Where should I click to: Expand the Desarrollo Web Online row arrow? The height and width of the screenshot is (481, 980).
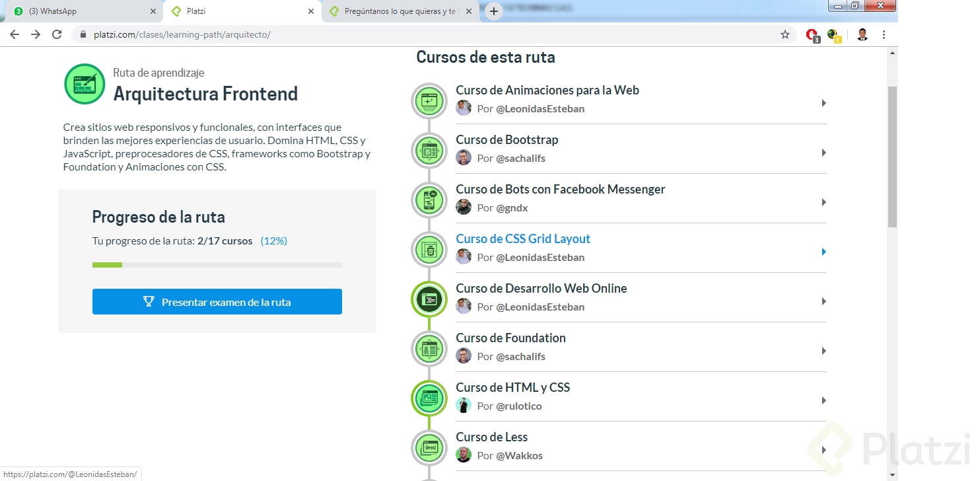tap(823, 301)
